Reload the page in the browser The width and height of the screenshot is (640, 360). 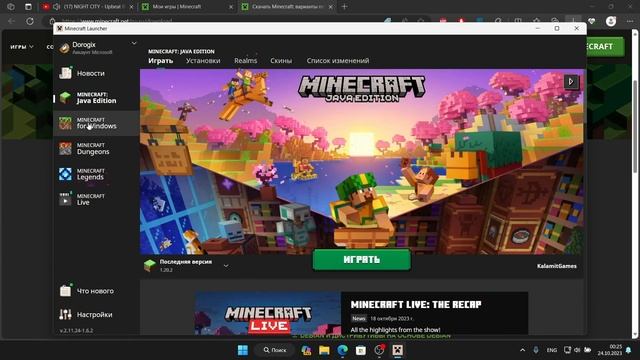tap(30, 21)
